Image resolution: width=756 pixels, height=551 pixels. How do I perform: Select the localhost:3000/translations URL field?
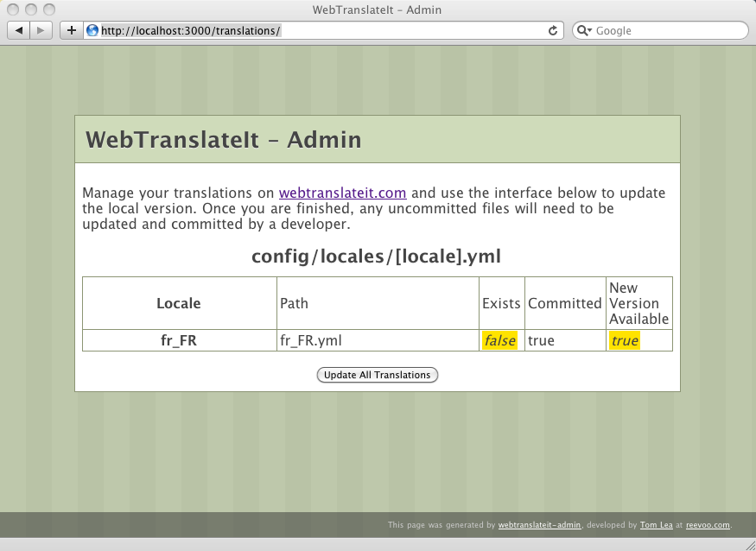323,30
